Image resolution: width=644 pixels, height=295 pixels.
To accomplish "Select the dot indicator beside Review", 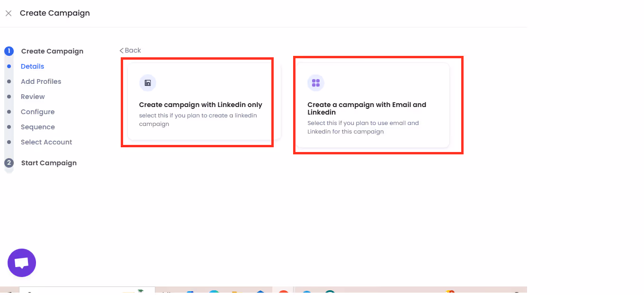I will 9,97.
